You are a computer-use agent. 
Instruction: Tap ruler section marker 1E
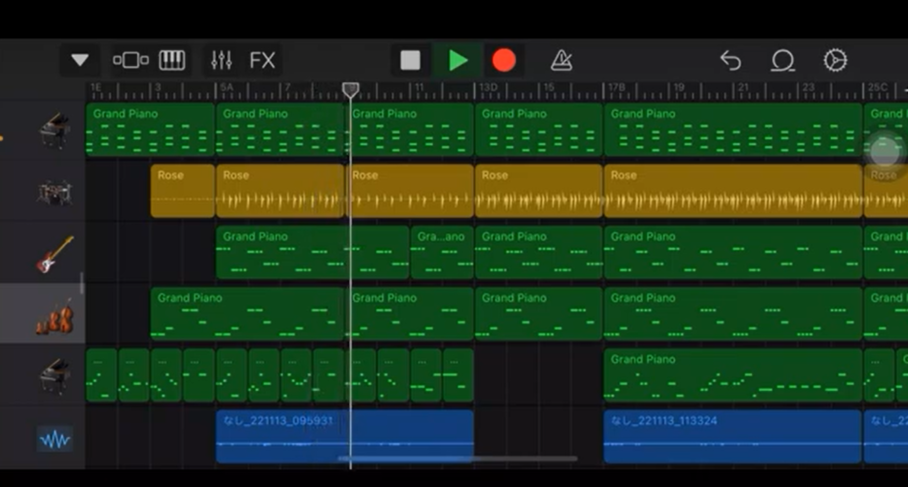[x=96, y=88]
